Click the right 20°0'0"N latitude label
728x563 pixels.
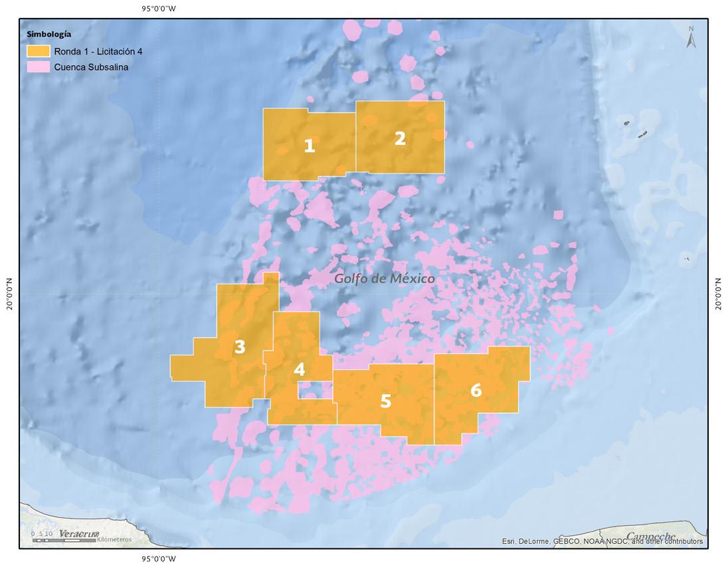[718, 294]
